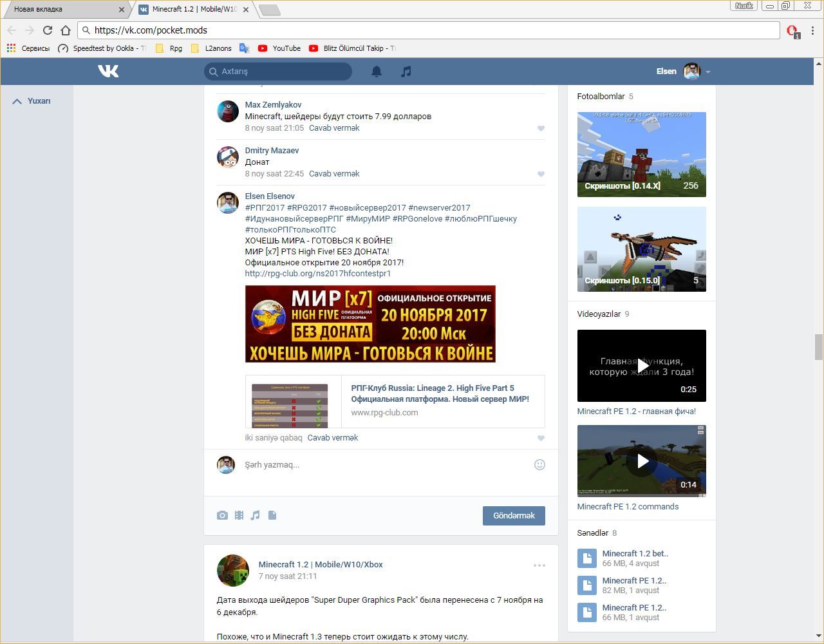Open the rpg-club.org contest link
This screenshot has height=644, width=824.
pos(318,274)
